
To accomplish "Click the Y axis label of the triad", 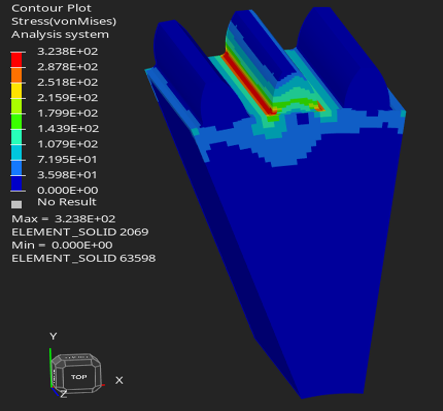I will point(53,336).
